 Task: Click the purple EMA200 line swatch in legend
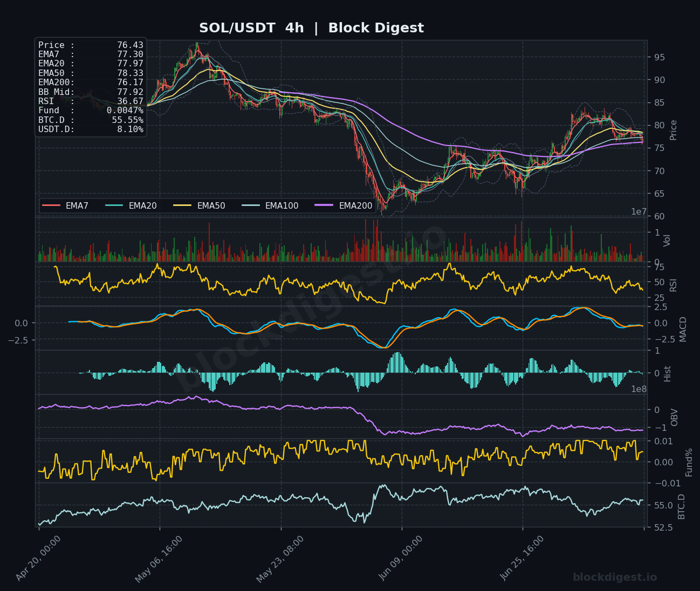[325, 205]
